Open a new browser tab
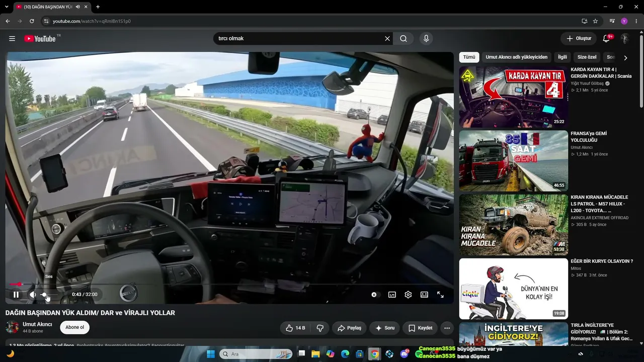Viewport: 644px width, 362px height. click(98, 7)
